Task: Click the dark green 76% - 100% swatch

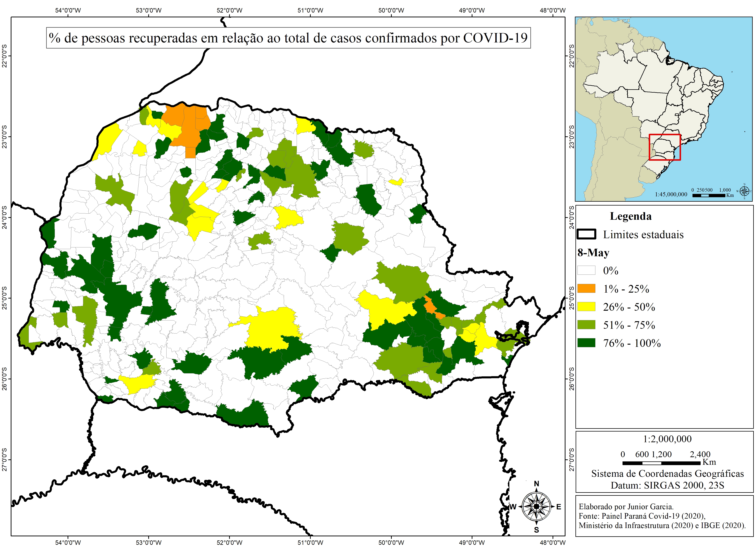Action: click(586, 342)
